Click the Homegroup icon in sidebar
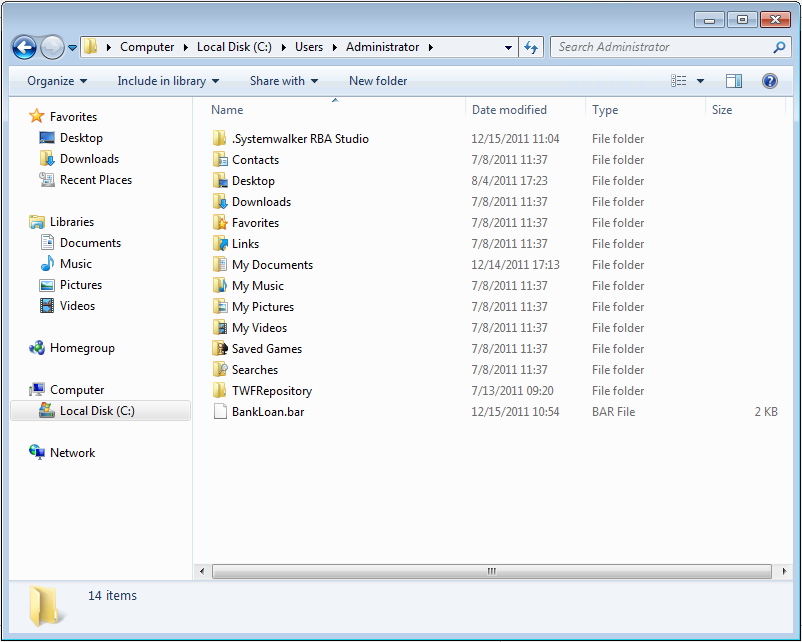 (38, 348)
